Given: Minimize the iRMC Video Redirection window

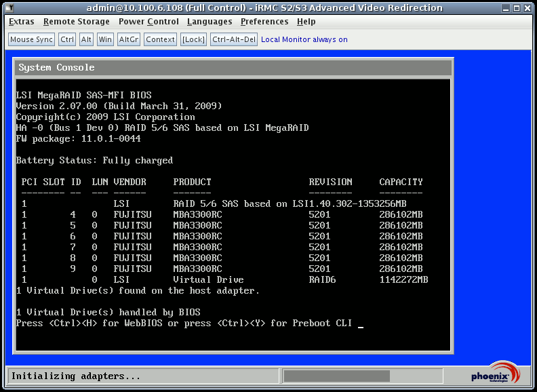Looking at the screenshot, I should pyautogui.click(x=505, y=7).
